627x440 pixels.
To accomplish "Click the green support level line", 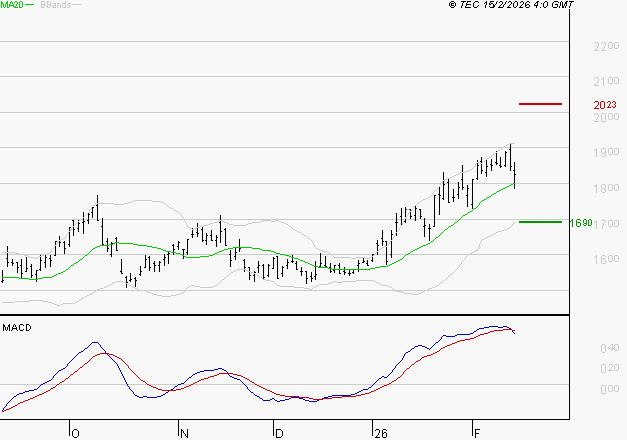I will [540, 222].
